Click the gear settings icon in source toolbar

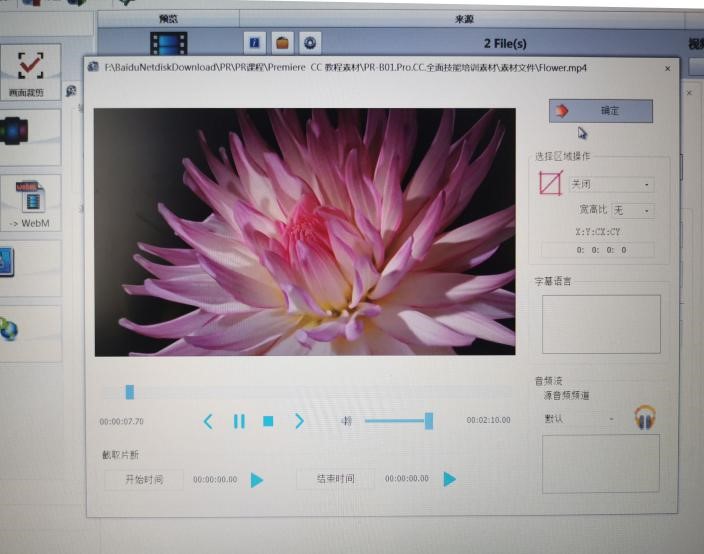coord(311,42)
